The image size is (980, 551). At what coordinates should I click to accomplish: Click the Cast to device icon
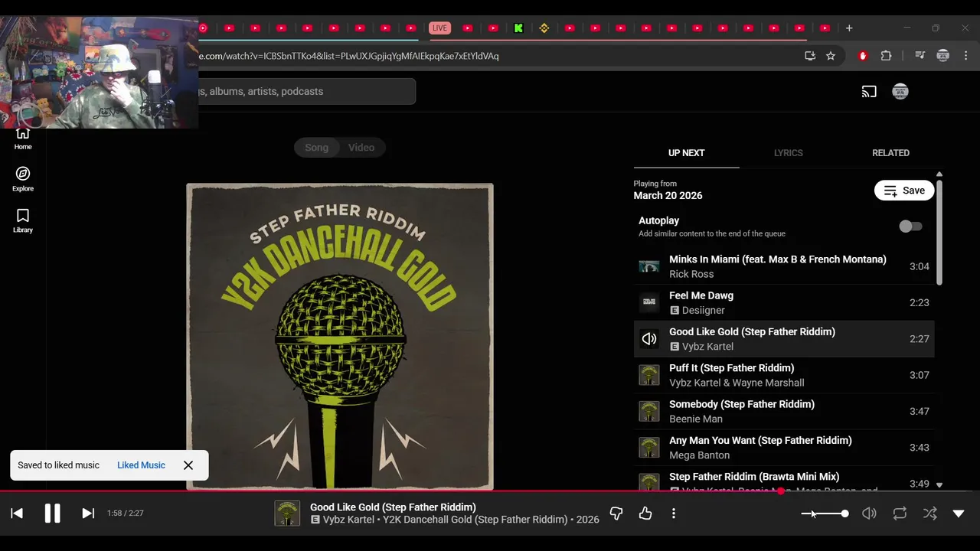tap(869, 92)
